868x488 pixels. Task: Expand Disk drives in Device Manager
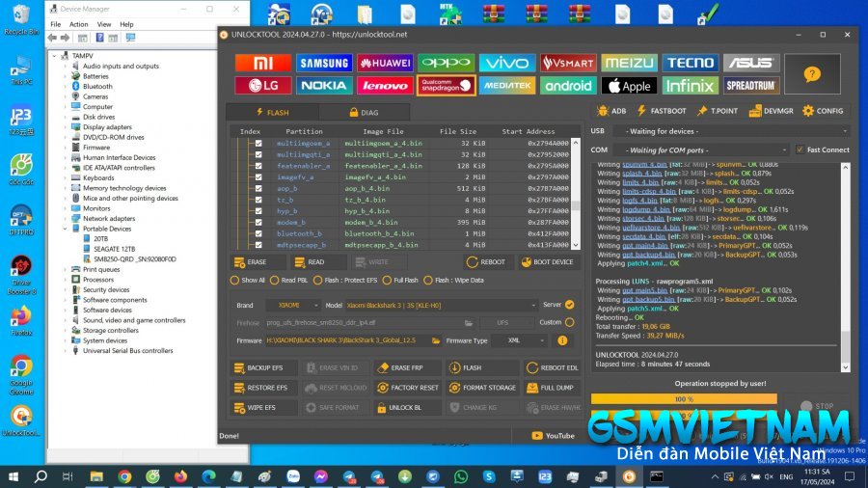coord(66,117)
